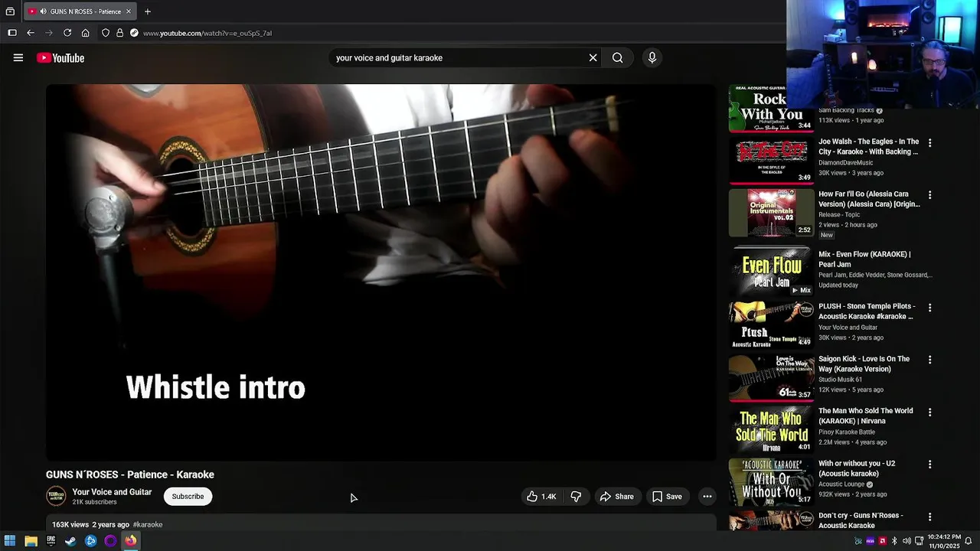Open the notifications bell in taskbar
The height and width of the screenshot is (551, 980).
(969, 541)
